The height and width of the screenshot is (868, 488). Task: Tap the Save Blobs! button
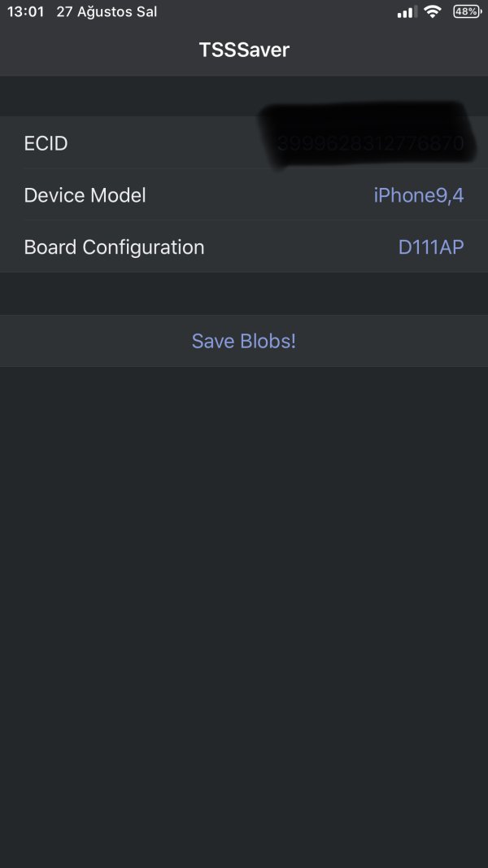coord(243,341)
